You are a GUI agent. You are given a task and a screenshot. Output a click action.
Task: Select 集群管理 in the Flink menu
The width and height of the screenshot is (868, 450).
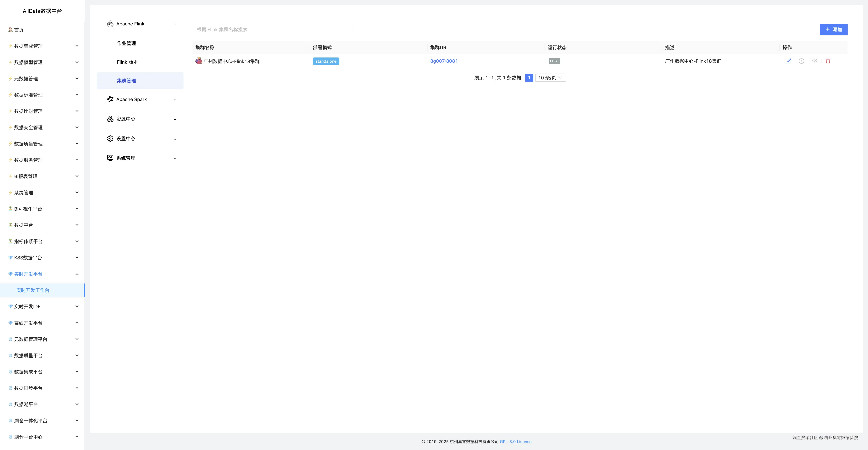pyautogui.click(x=126, y=81)
